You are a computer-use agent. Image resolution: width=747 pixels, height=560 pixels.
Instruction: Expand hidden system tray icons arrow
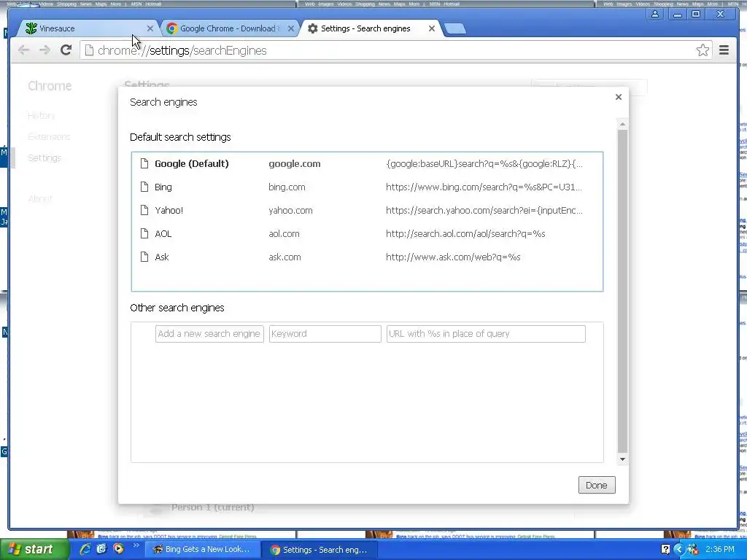(x=679, y=550)
